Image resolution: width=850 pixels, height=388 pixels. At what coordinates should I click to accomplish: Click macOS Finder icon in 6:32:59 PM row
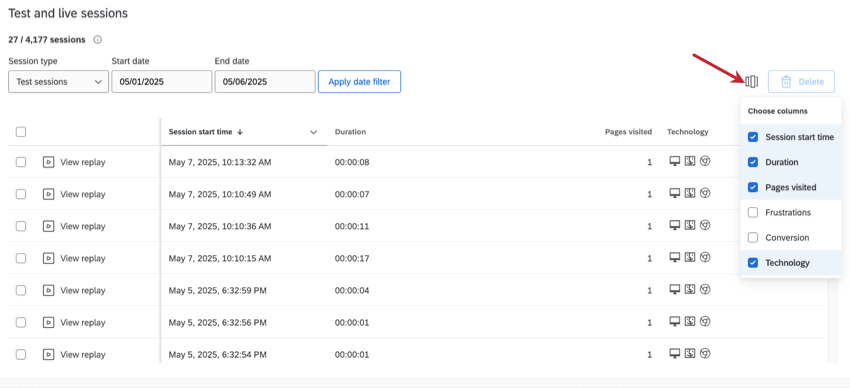point(690,289)
